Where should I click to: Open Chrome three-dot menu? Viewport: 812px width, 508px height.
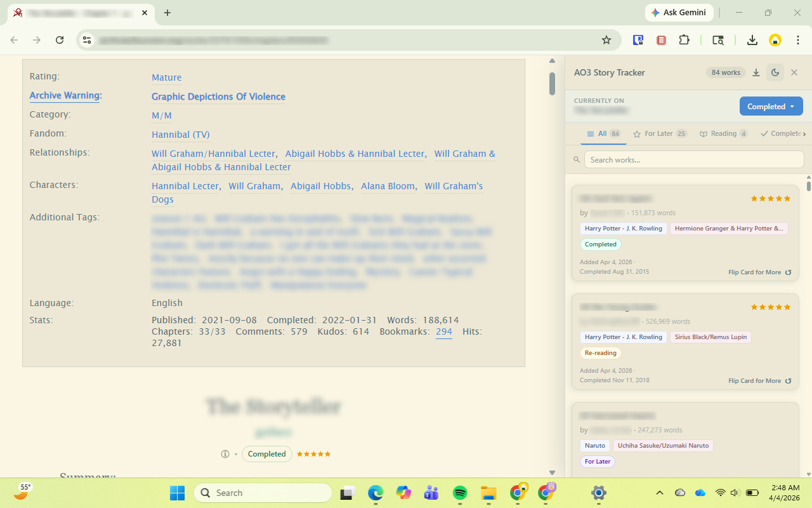[797, 40]
